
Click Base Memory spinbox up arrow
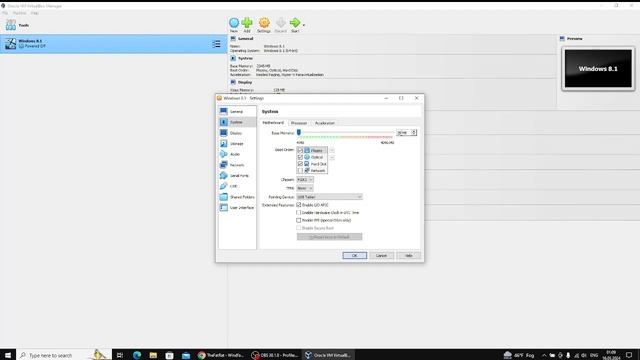414,131
